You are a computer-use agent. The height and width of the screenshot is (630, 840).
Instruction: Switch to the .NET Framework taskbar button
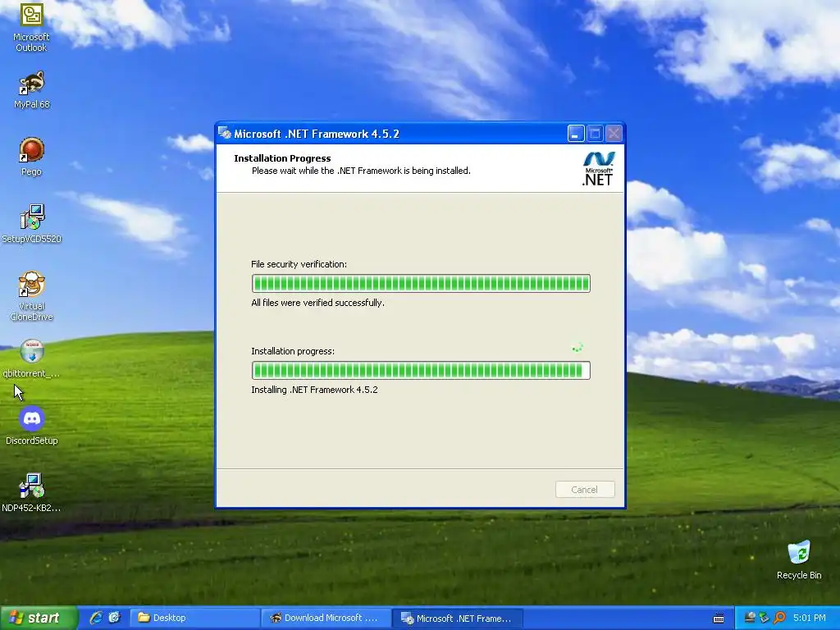pos(458,619)
